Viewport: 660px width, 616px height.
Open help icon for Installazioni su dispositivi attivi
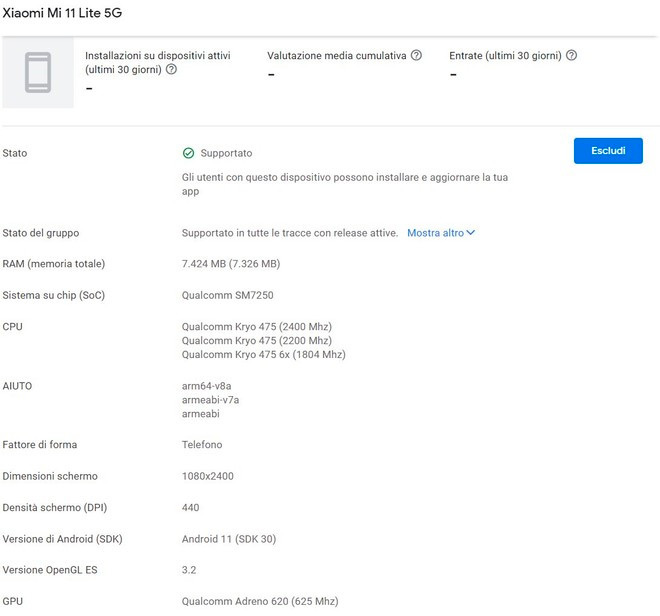[171, 70]
